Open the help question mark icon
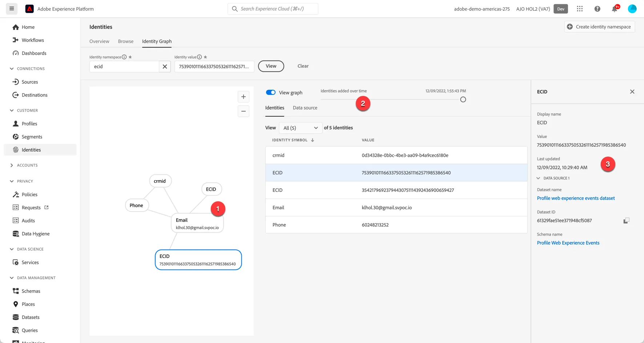 coord(597,9)
